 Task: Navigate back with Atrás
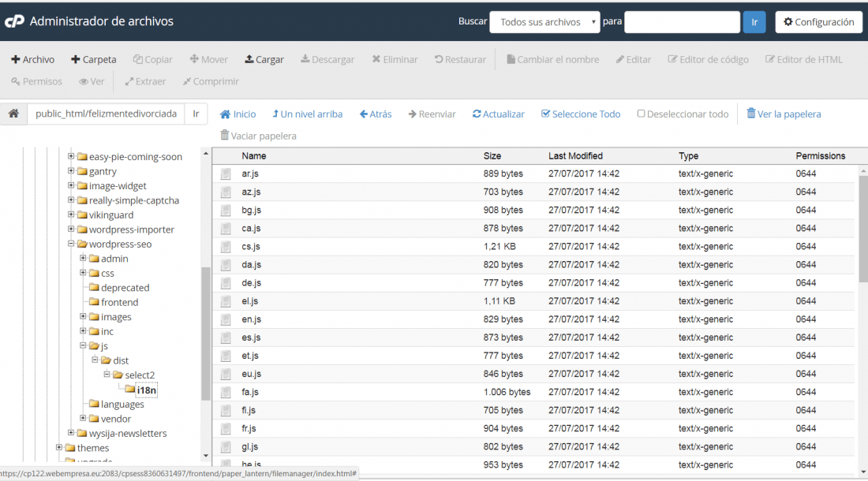coord(376,114)
